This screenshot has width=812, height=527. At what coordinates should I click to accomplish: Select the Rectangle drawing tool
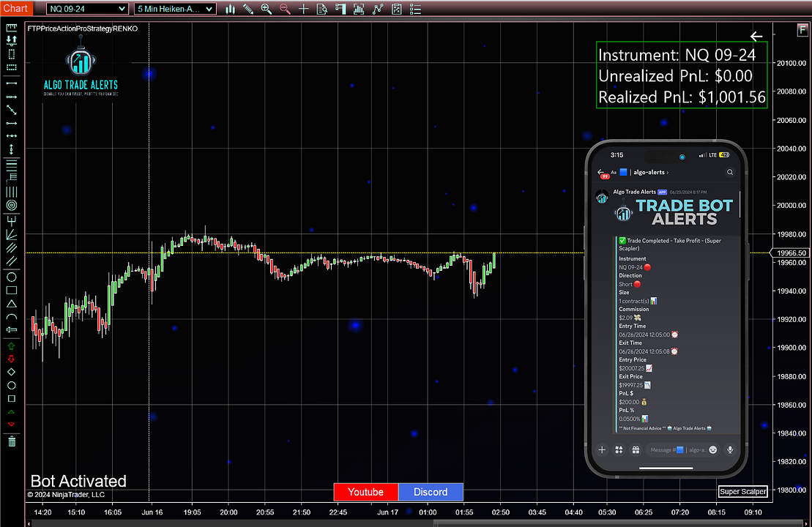point(12,291)
